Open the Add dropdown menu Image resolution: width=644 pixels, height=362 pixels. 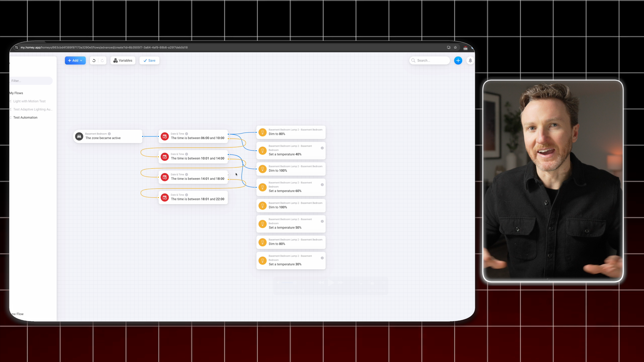75,60
